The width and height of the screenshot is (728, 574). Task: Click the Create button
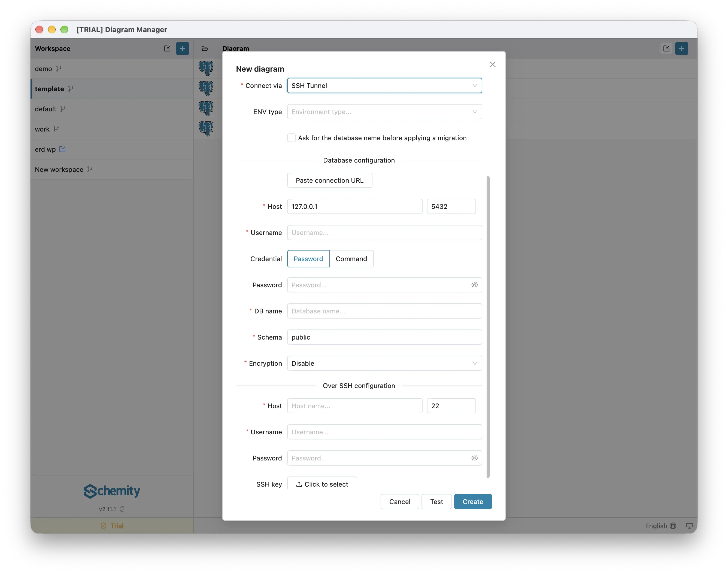point(473,501)
